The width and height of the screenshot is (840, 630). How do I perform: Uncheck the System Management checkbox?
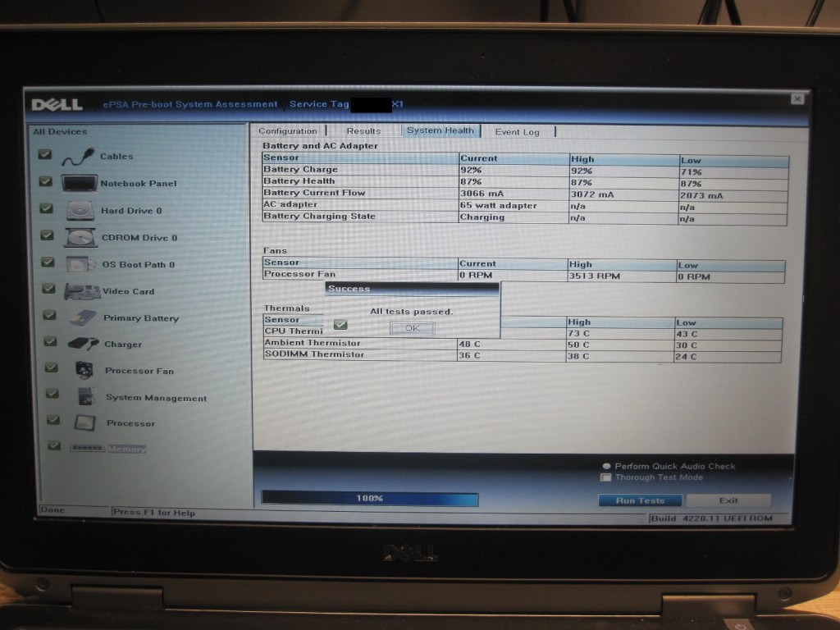(x=52, y=394)
